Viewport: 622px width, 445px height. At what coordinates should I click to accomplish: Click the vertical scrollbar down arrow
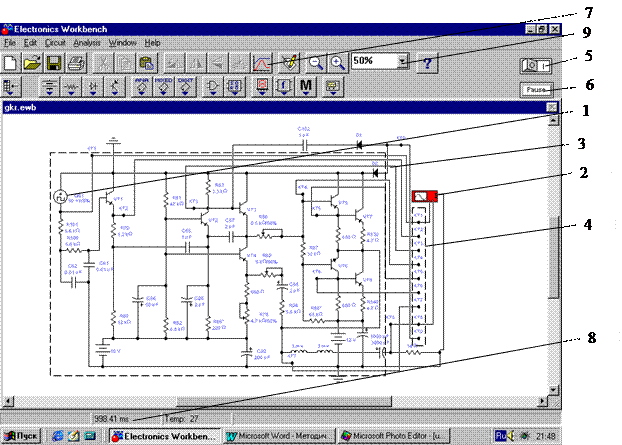[553, 390]
